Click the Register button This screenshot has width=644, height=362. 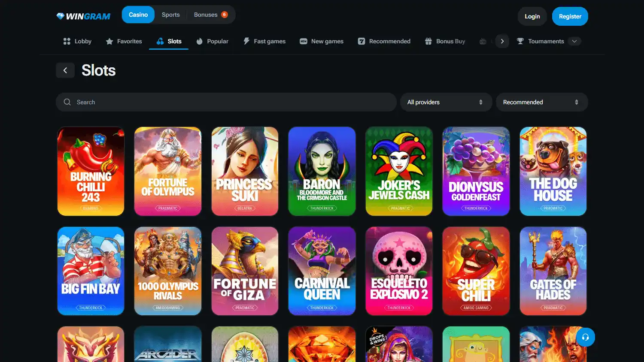click(x=570, y=16)
